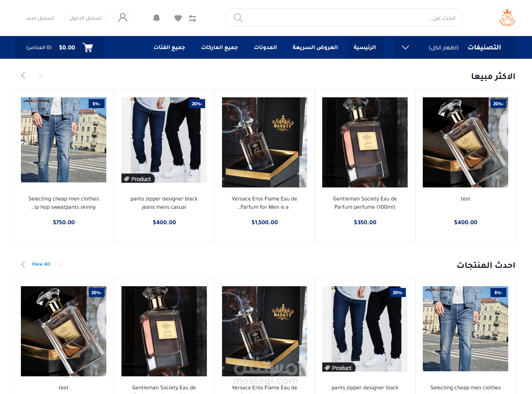The height and width of the screenshot is (394, 532).
Task: Click the (0 العناصر) cart items count
Action: 39,48
